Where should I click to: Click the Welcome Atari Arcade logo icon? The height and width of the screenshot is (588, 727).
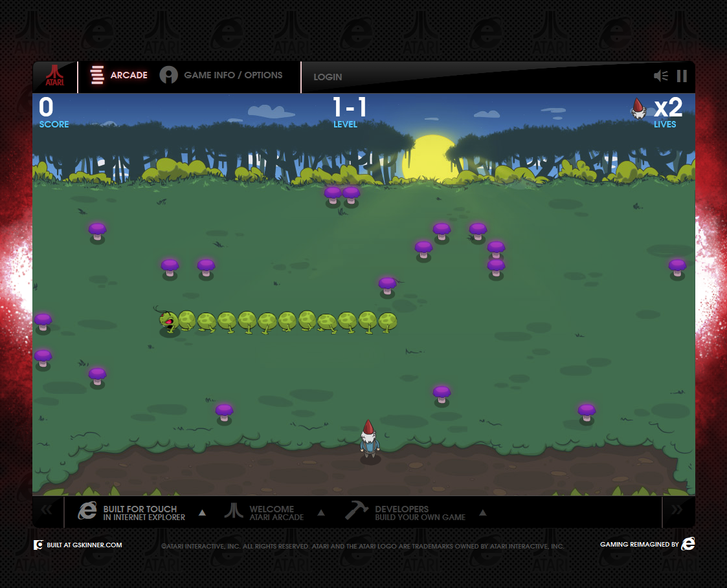click(x=234, y=511)
